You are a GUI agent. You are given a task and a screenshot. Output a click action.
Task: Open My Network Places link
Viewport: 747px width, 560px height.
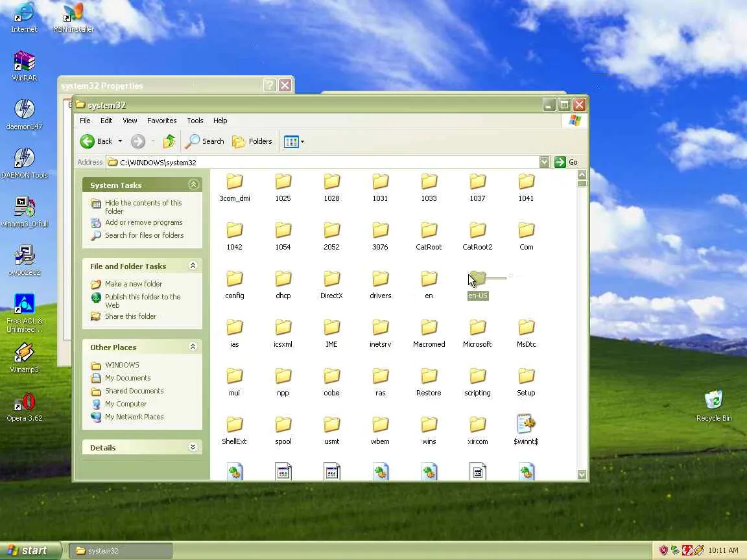click(134, 417)
